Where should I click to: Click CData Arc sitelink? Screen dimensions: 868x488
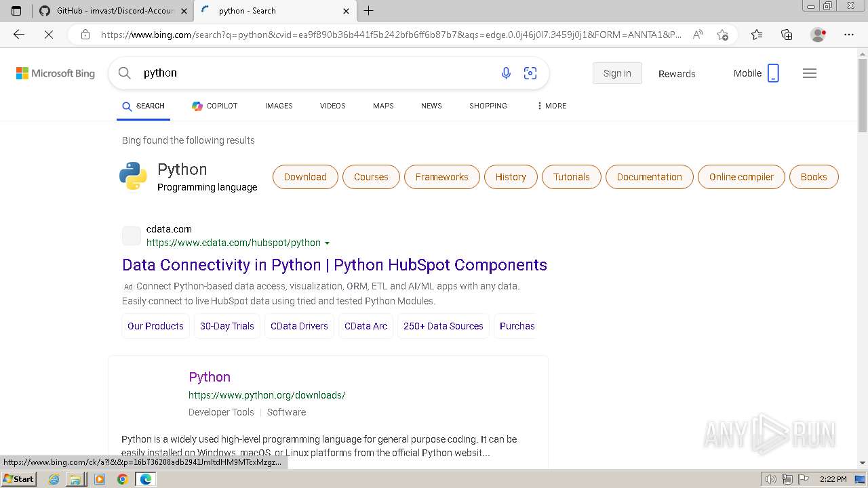click(x=366, y=326)
